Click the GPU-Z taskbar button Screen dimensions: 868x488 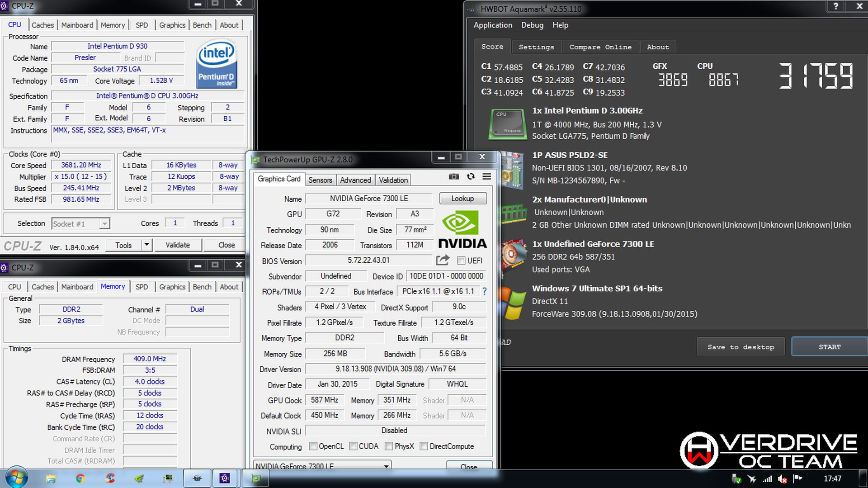point(256,478)
